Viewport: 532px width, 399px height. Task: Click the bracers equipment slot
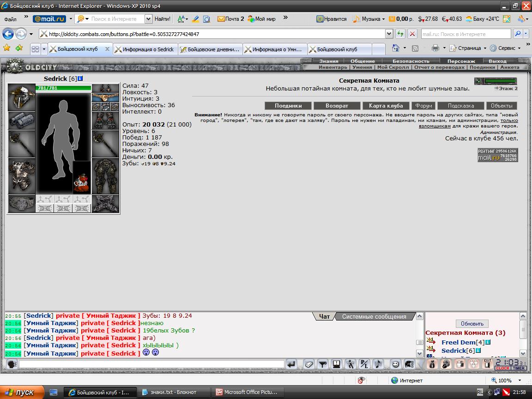point(21,121)
